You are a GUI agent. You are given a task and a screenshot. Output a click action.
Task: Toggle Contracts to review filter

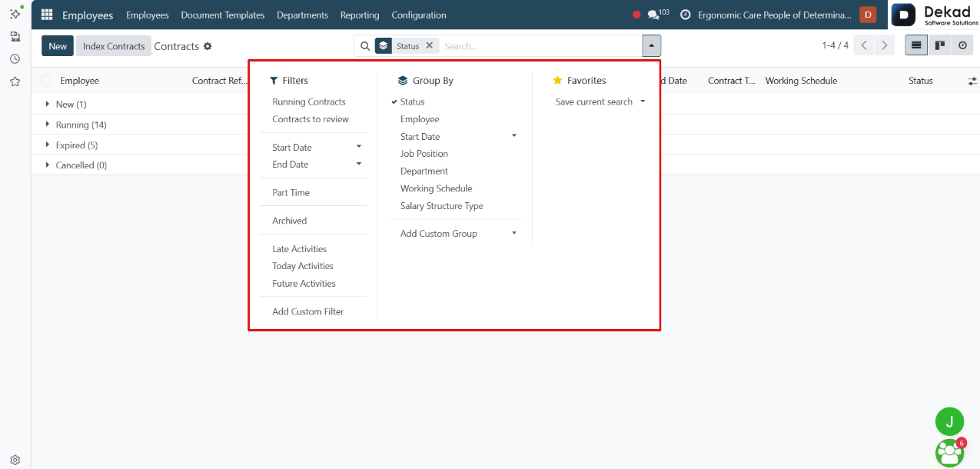311,119
